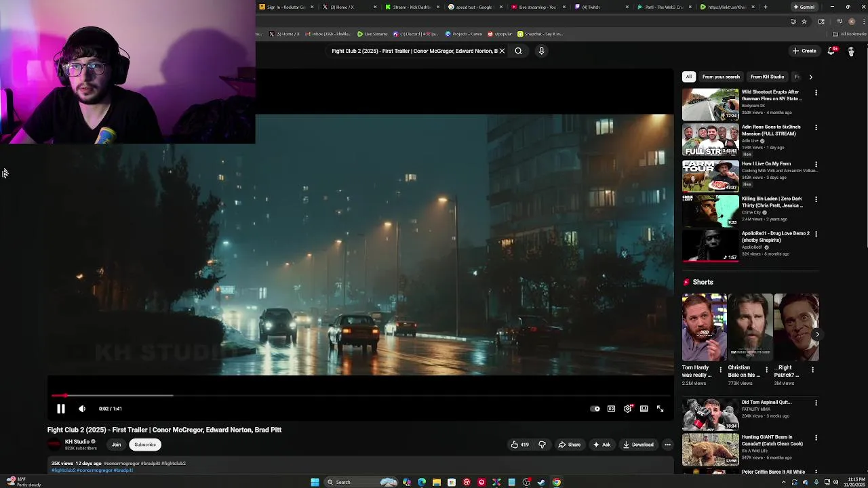Select the 'From KH Studio' chip
The image size is (868, 488).
(x=767, y=77)
